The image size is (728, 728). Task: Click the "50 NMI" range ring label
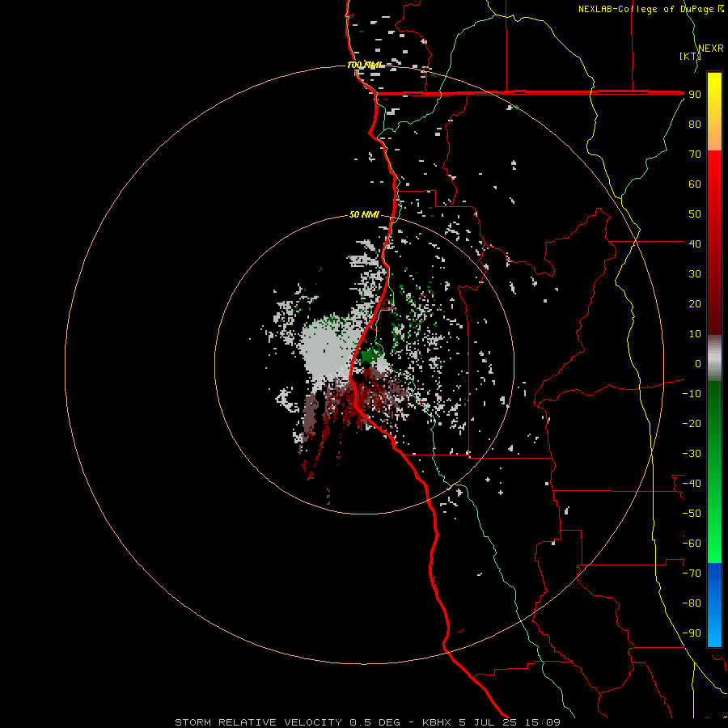pos(364,214)
